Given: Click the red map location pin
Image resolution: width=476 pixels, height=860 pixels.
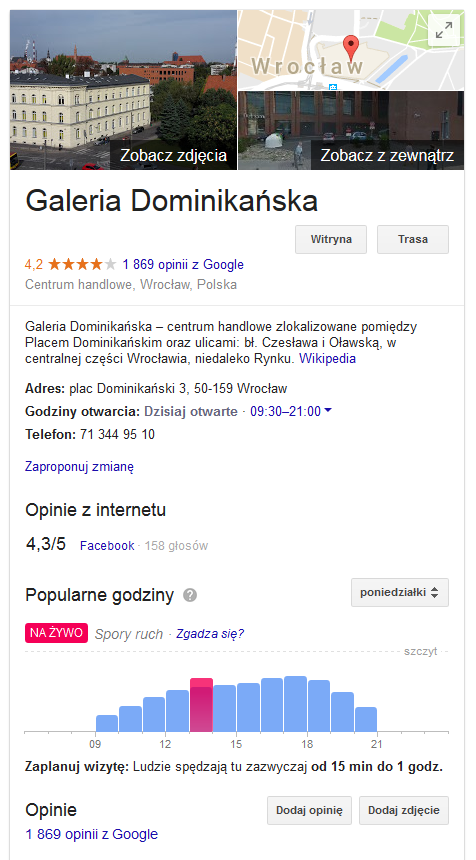Looking at the screenshot, I should tap(350, 47).
